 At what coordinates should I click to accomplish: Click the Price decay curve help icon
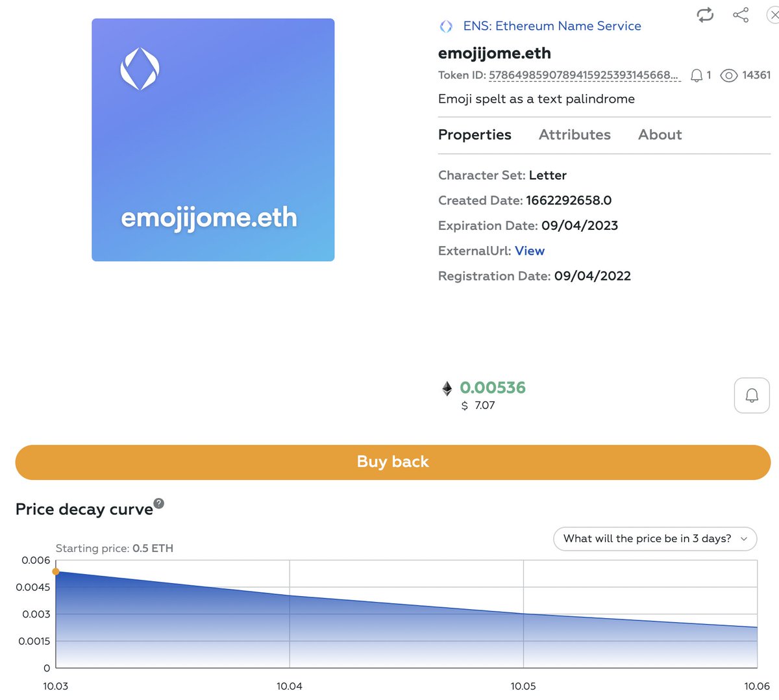click(159, 503)
